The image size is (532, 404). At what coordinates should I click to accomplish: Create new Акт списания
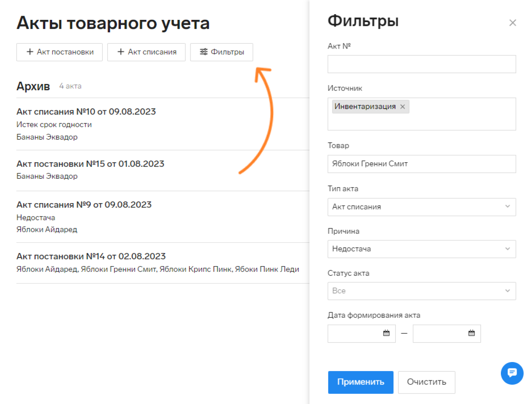[x=146, y=52]
